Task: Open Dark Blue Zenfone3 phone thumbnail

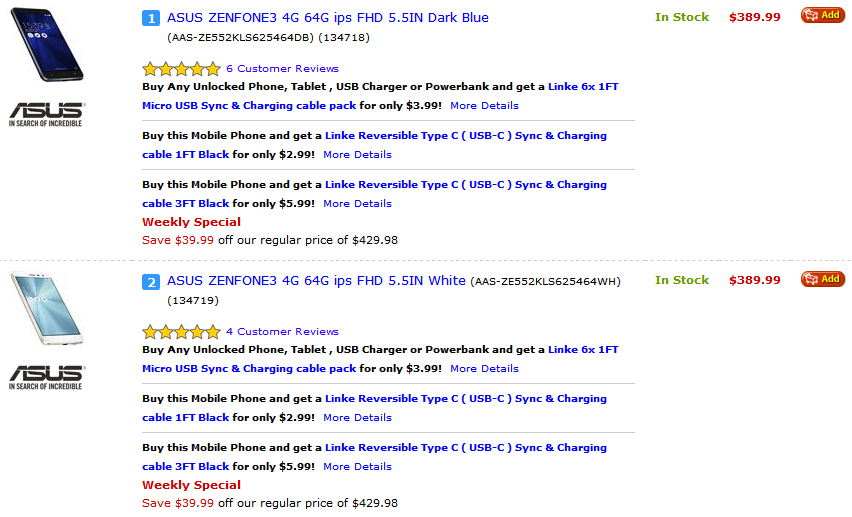Action: [47, 44]
